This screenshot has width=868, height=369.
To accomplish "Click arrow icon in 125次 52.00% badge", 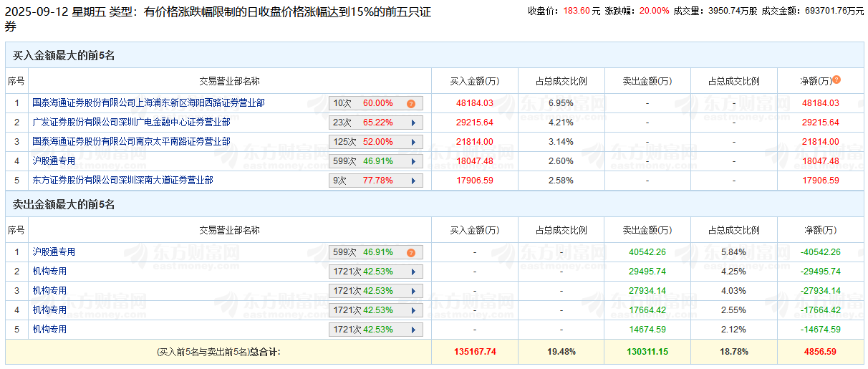I will [x=413, y=142].
